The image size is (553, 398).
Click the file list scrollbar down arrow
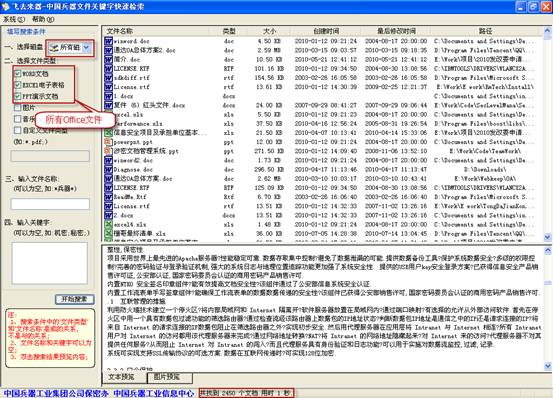click(x=547, y=238)
